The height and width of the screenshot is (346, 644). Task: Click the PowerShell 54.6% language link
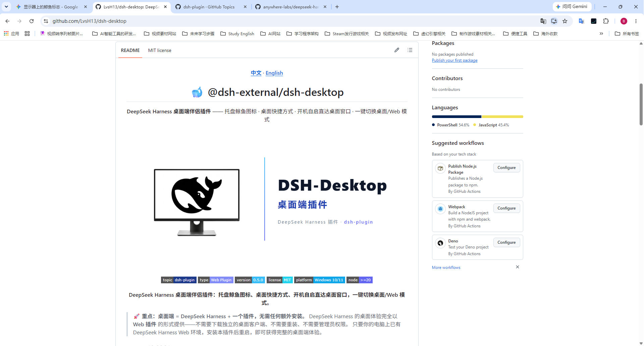tap(451, 125)
